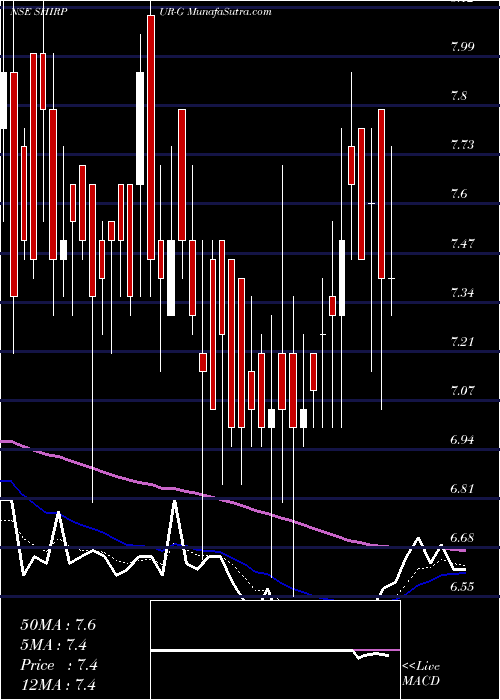Select the 6.68 price axis label

click(x=464, y=538)
